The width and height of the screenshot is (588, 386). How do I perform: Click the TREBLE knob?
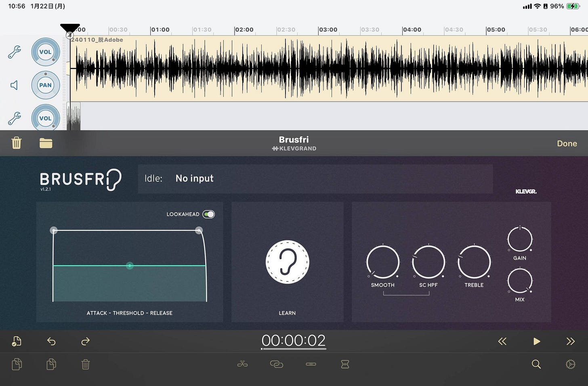pyautogui.click(x=474, y=262)
